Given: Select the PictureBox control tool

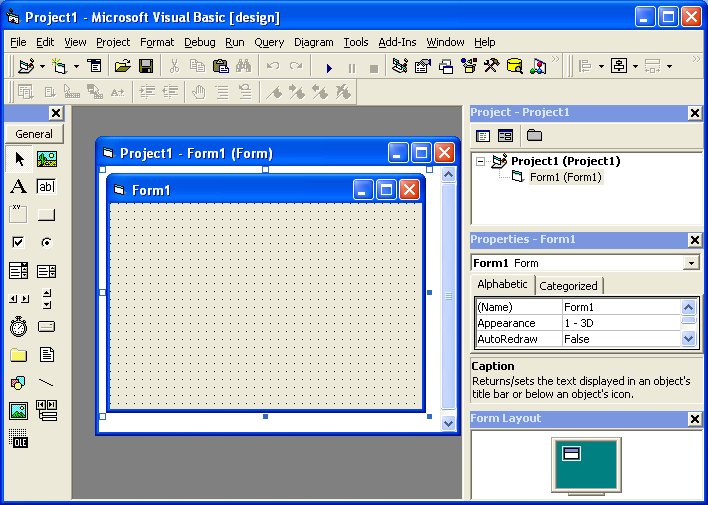Looking at the screenshot, I should tap(47, 159).
